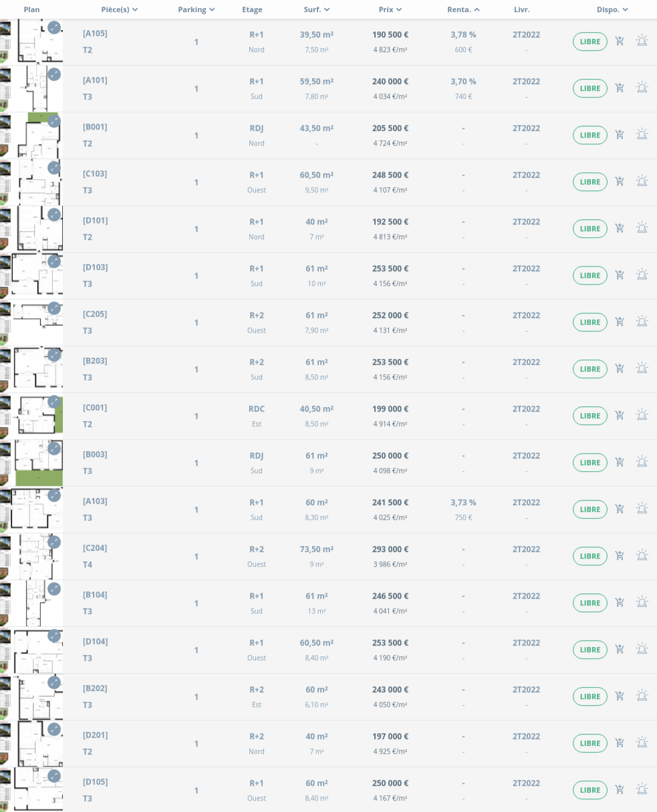
Task: Sort the table by Surf. column
Action: (316, 9)
